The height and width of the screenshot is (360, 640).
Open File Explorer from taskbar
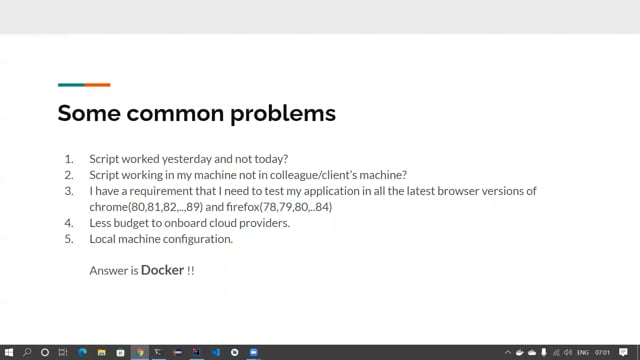tap(101, 352)
